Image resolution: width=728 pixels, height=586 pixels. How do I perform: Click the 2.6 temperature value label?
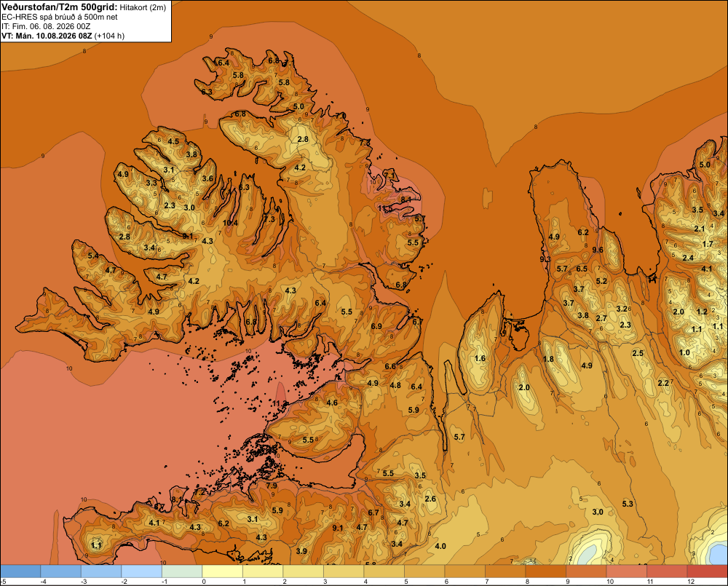pyautogui.click(x=430, y=499)
